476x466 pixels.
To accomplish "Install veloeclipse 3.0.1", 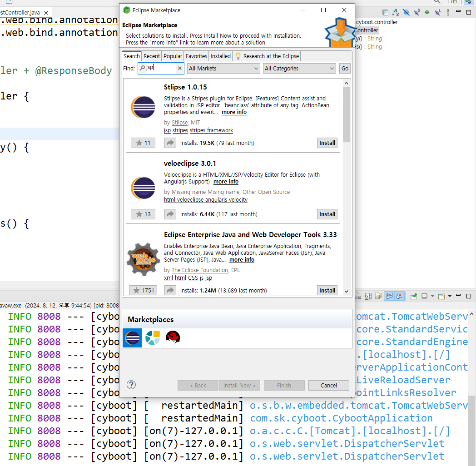I will [x=327, y=214].
